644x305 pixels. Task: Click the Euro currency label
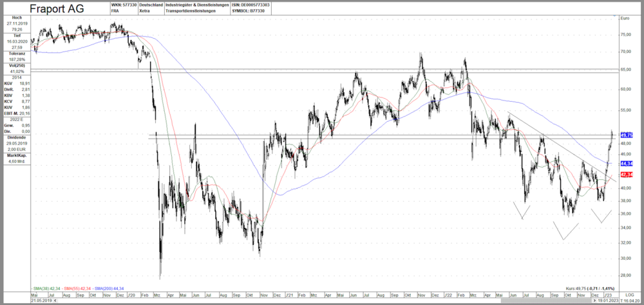tap(625, 19)
